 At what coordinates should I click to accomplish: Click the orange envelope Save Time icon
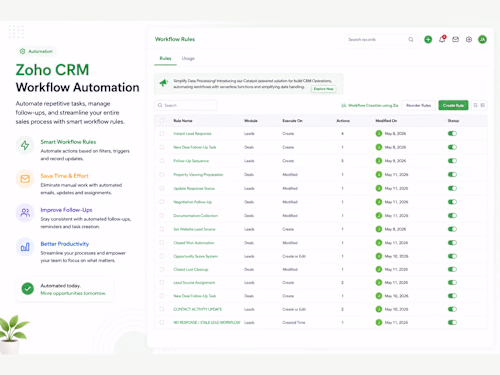25,179
